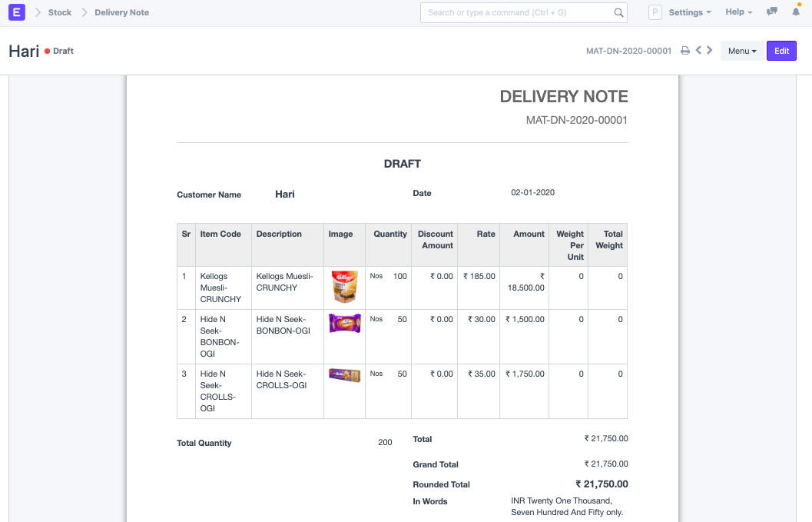Open the notifications bell icon
Screen dimensions: 812x522
click(796, 12)
